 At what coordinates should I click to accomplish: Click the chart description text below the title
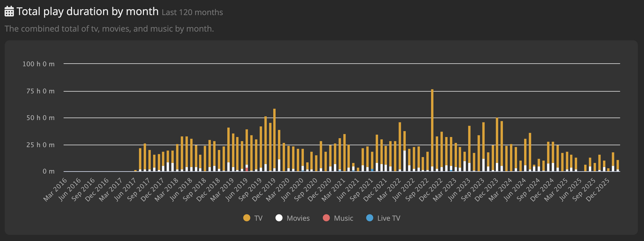[x=109, y=29]
